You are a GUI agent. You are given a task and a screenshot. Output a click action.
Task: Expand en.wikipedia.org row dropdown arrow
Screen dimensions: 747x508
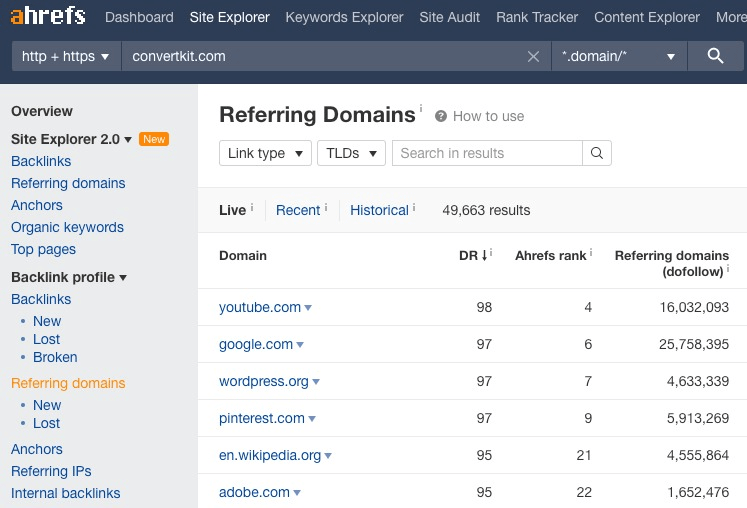[328, 456]
